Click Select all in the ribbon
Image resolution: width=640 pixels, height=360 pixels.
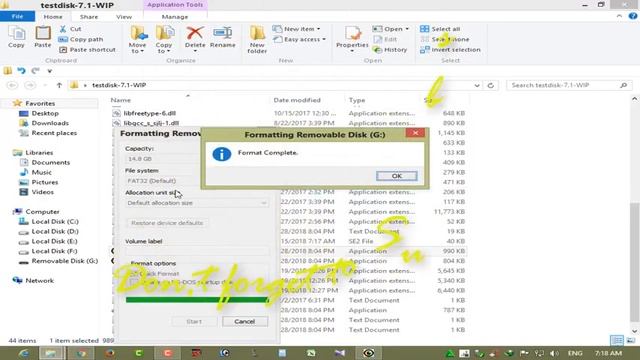[x=440, y=29]
